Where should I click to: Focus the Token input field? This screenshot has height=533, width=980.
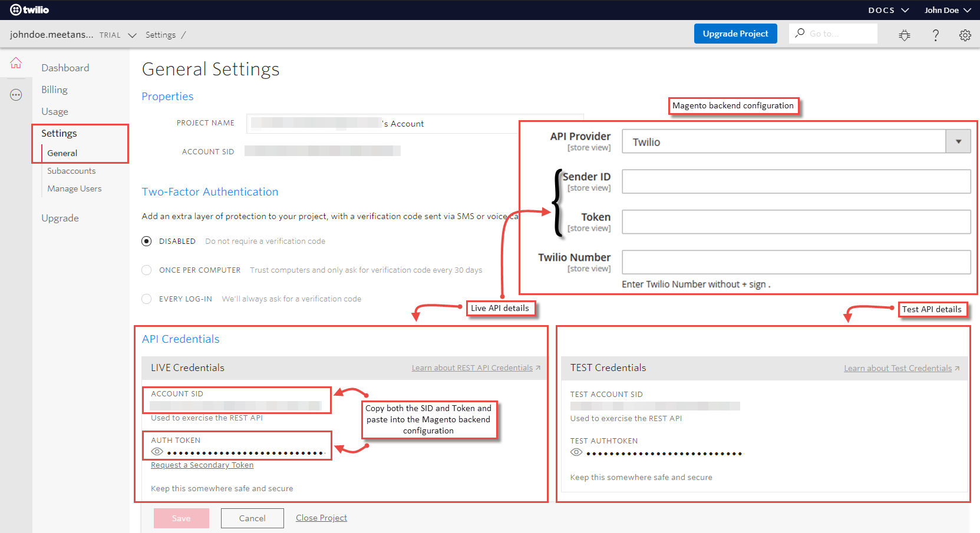pos(796,221)
